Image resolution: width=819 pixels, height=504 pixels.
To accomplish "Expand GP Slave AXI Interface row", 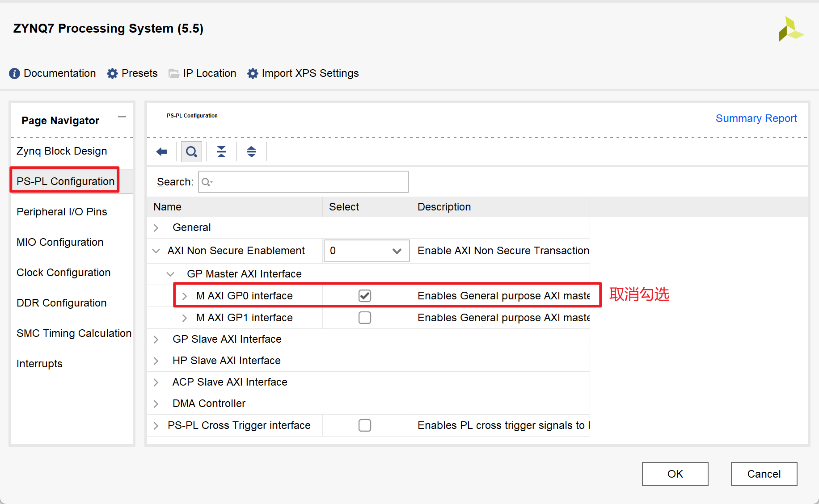I will 156,340.
